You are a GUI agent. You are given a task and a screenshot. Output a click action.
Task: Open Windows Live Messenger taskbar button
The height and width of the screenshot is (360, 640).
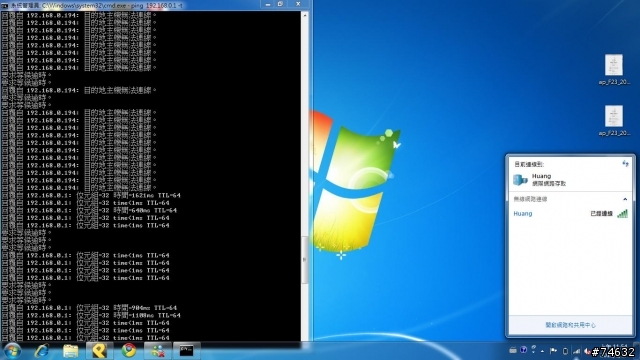point(158,351)
